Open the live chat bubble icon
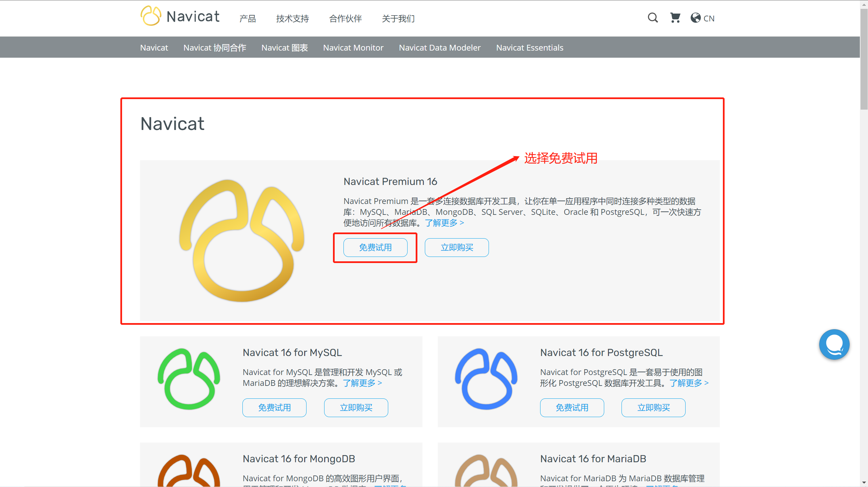The height and width of the screenshot is (487, 868). (x=834, y=344)
